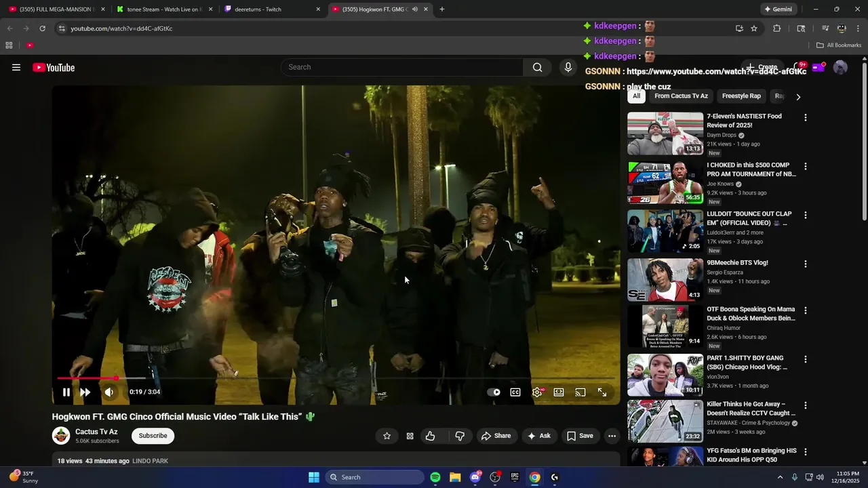Switch to the deereturns - Twitch tab
Screen dimensions: 868x488
273,9
